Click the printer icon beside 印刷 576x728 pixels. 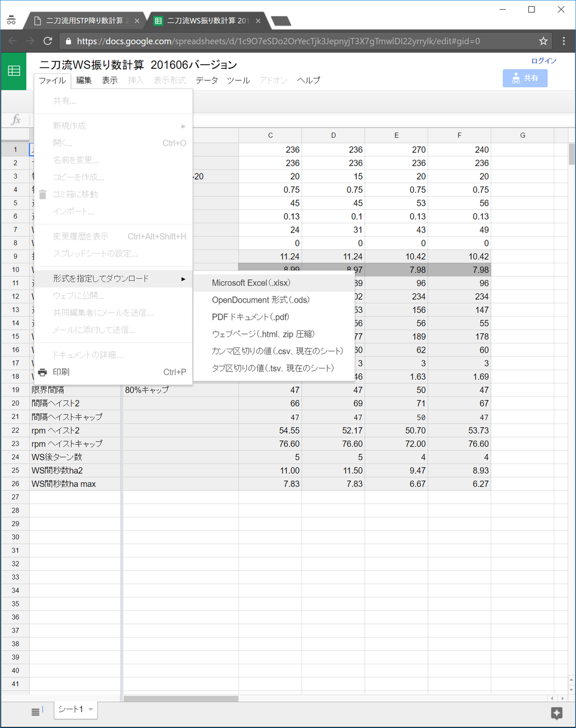(43, 372)
